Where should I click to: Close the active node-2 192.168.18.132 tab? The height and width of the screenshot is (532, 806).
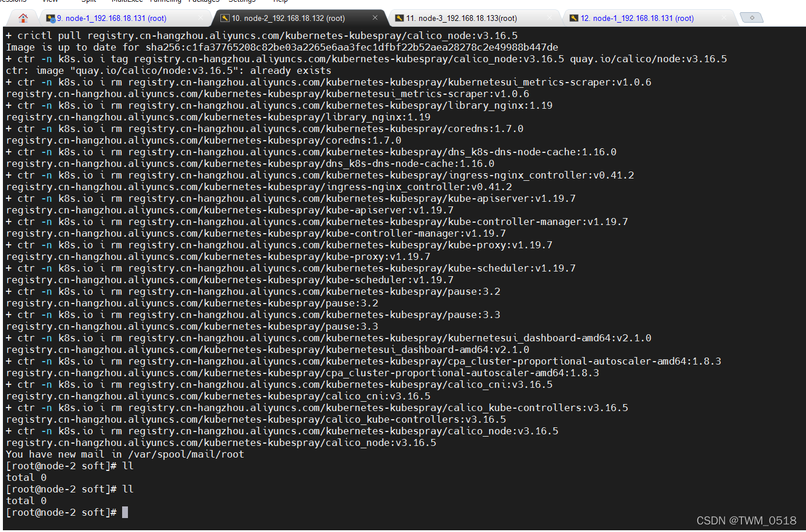(x=375, y=18)
